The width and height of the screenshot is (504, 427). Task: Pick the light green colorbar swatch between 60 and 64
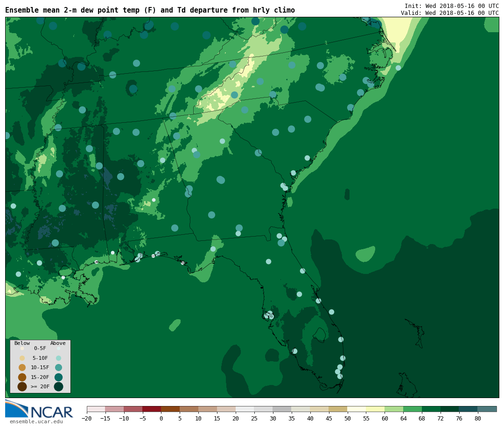pyautogui.click(x=394, y=409)
